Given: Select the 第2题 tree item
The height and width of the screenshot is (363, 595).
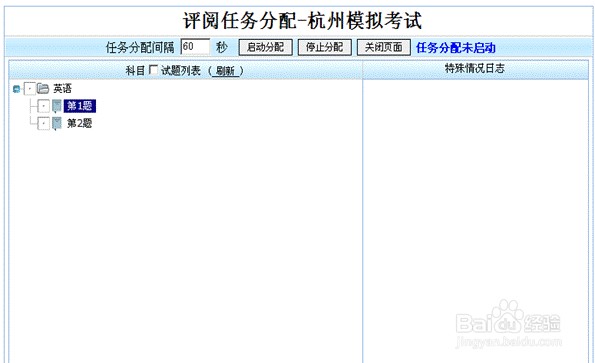Looking at the screenshot, I should click(x=80, y=123).
